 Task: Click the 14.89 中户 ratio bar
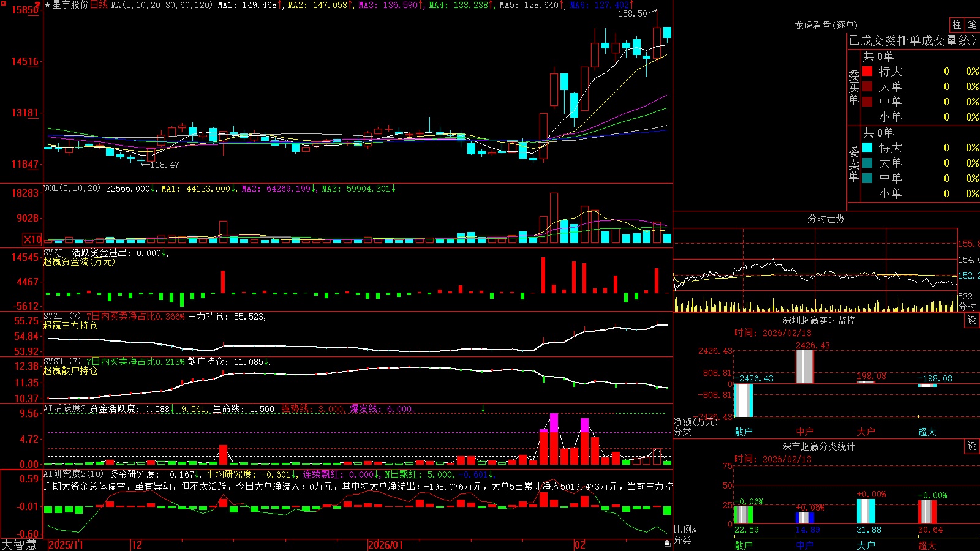tap(805, 518)
